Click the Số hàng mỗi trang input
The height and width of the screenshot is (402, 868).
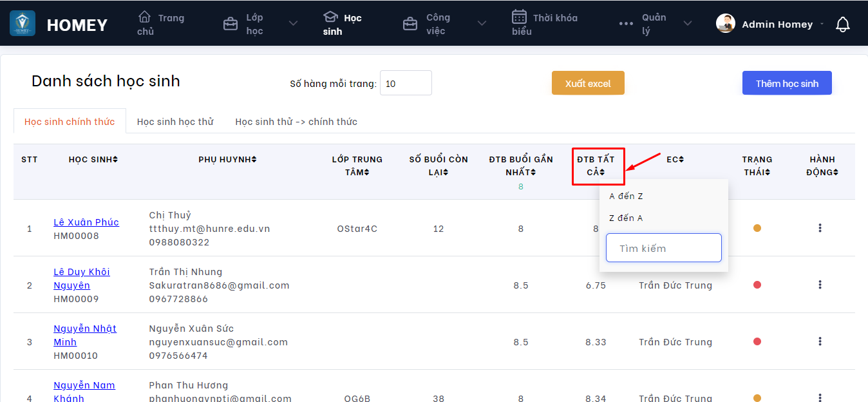(406, 83)
